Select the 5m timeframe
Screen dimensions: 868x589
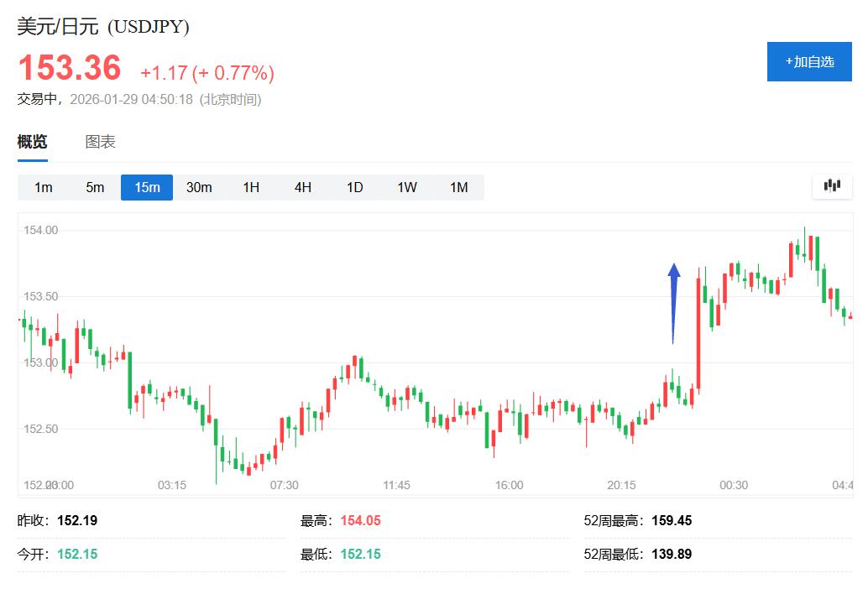click(95, 187)
